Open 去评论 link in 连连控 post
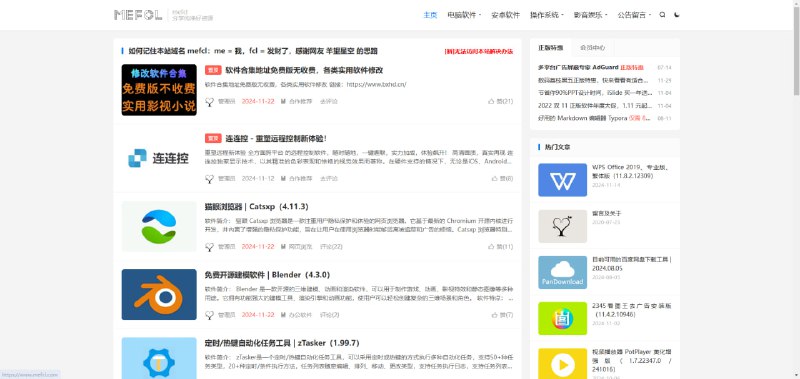Image resolution: width=800 pixels, height=379 pixels. click(x=329, y=179)
